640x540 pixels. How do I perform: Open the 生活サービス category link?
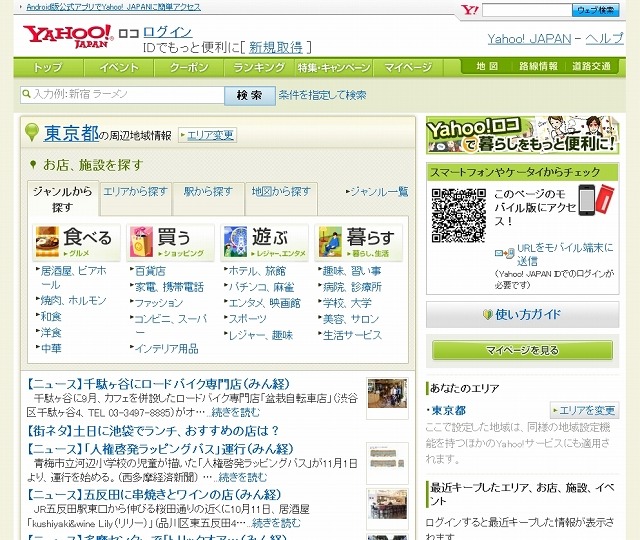[x=352, y=335]
